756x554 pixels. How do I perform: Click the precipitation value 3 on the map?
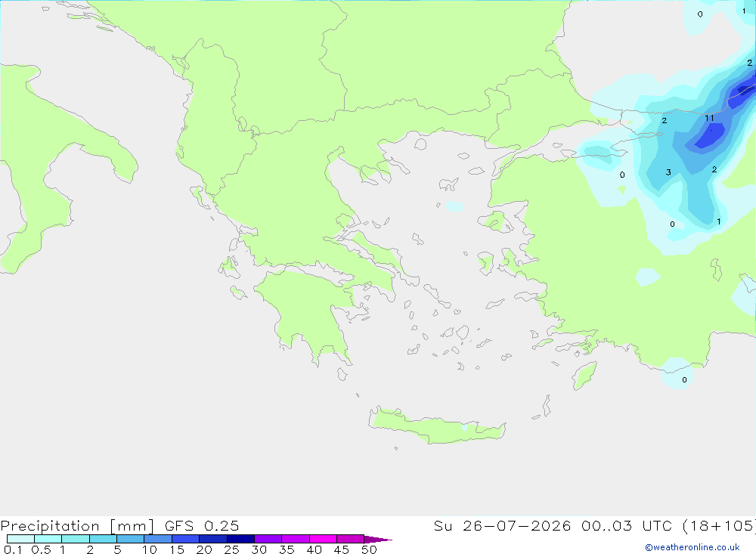[x=668, y=172]
